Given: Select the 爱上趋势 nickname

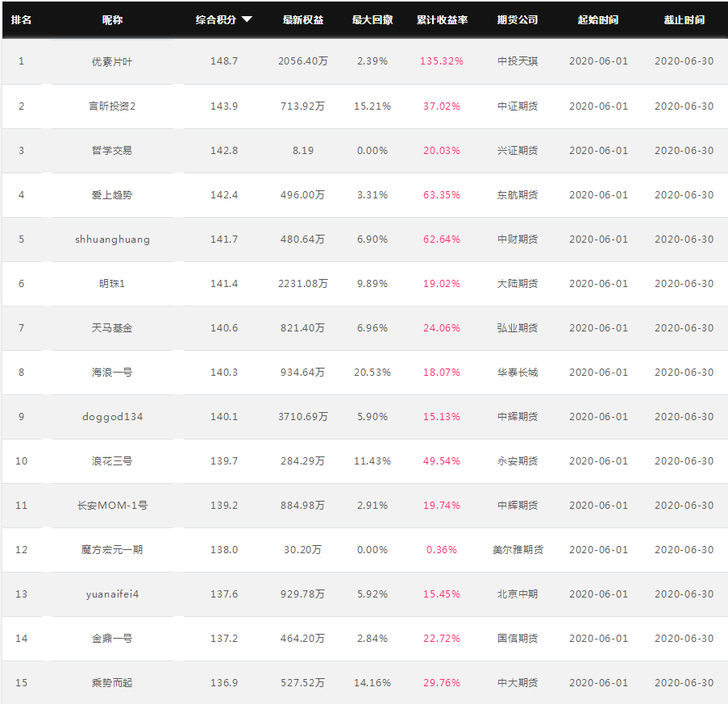Looking at the screenshot, I should pos(112,195).
